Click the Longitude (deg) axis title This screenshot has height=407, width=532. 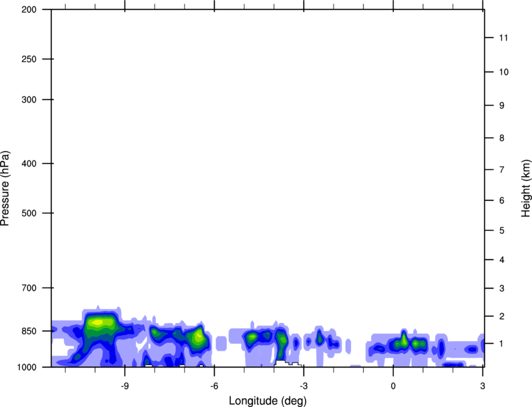coord(268,401)
